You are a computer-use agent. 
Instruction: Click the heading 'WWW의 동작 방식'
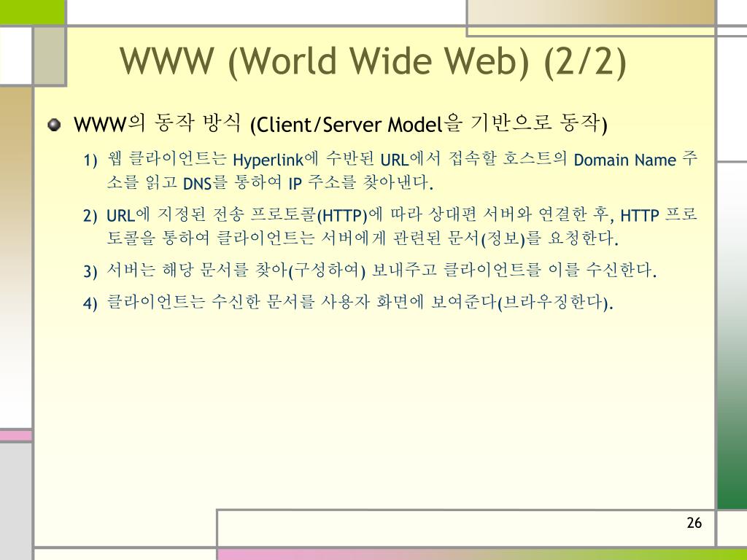158,124
